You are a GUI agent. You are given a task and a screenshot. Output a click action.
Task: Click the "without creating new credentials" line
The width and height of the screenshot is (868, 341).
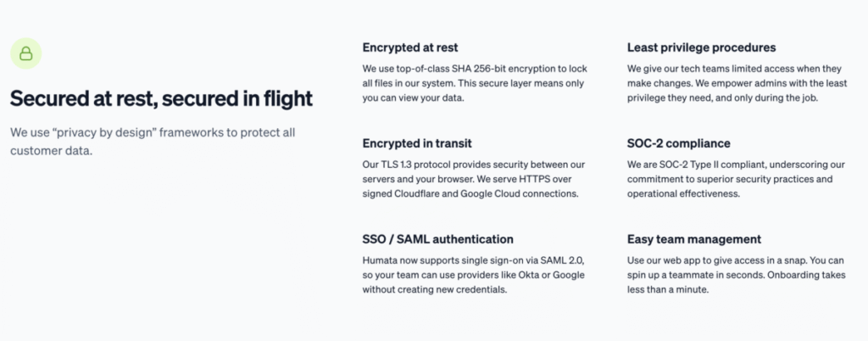pyautogui.click(x=435, y=289)
